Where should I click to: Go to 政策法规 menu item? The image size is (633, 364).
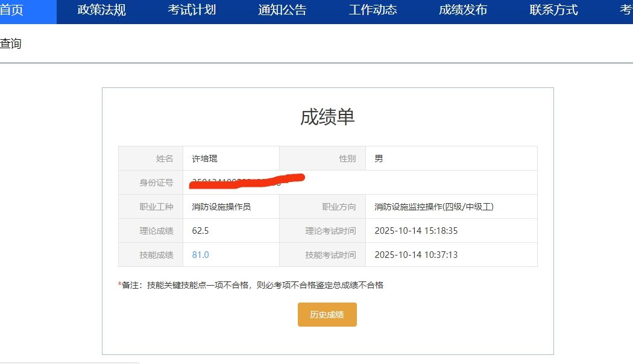coord(102,10)
